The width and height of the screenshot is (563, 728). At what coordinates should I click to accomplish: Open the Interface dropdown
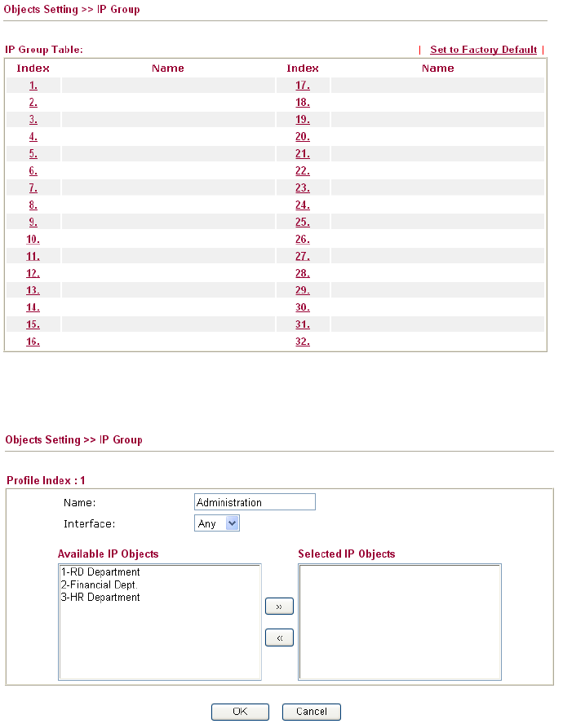pyautogui.click(x=217, y=523)
